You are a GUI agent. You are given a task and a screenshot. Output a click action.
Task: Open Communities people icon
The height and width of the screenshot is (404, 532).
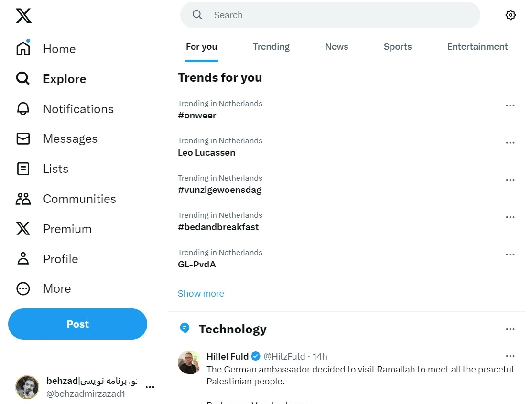(22, 199)
